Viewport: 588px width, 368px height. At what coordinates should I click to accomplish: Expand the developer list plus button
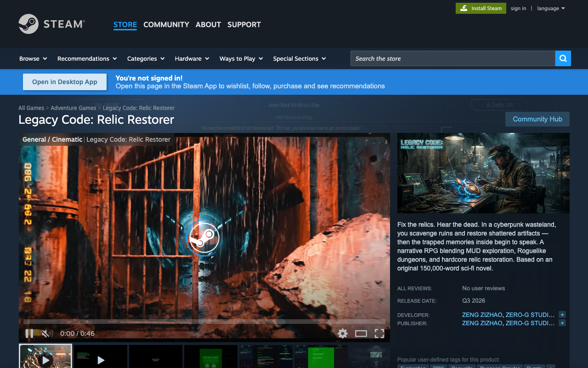coord(562,315)
